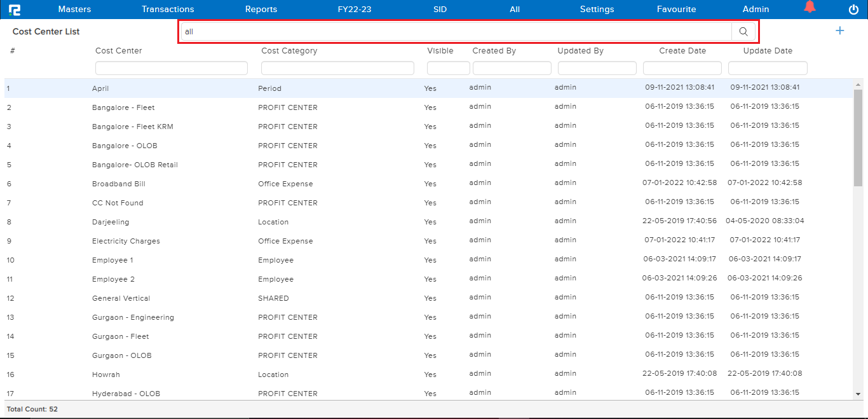Click the Created By filter field
The height and width of the screenshot is (419, 868).
pyautogui.click(x=512, y=67)
